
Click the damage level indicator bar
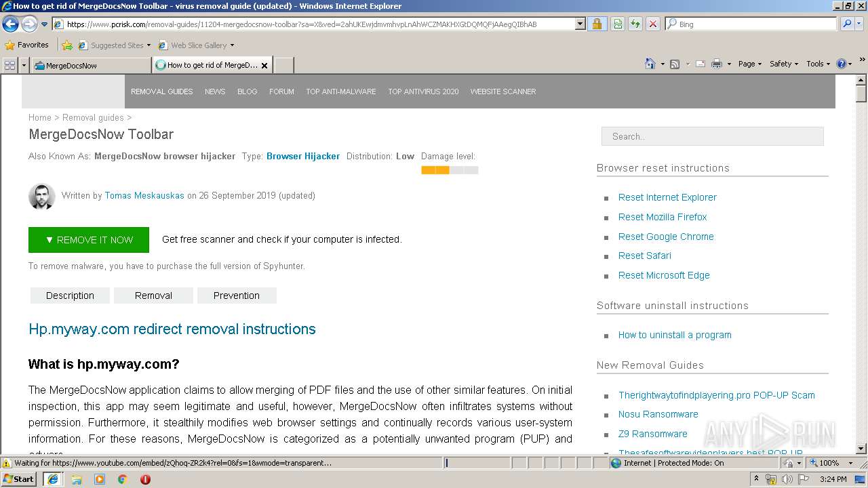450,170
